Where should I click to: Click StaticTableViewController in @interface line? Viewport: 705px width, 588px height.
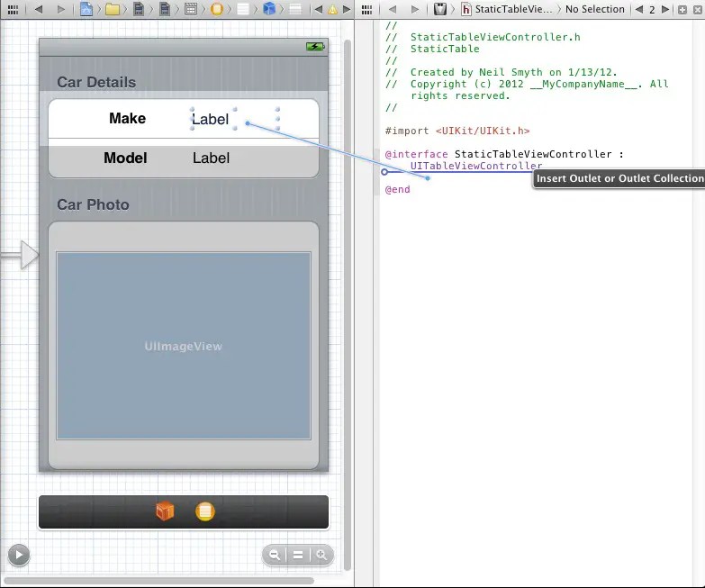point(533,154)
